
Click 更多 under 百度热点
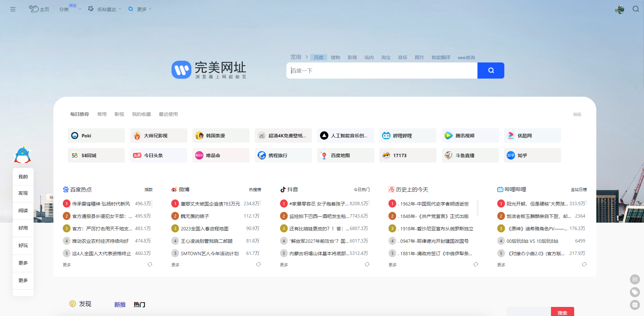point(67,265)
